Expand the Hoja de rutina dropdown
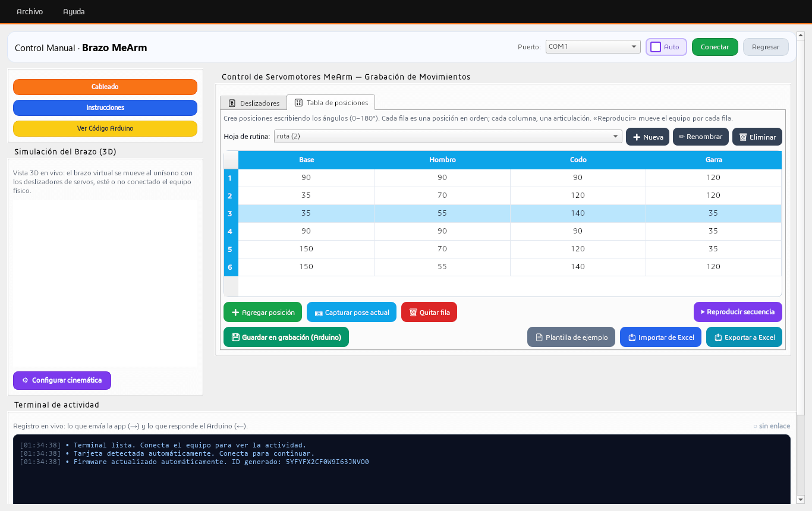 (448, 137)
